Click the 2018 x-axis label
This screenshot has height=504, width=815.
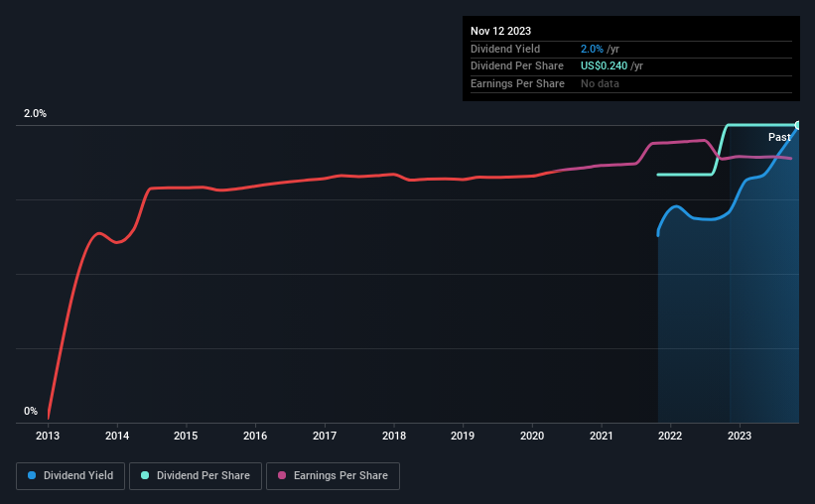pos(394,436)
